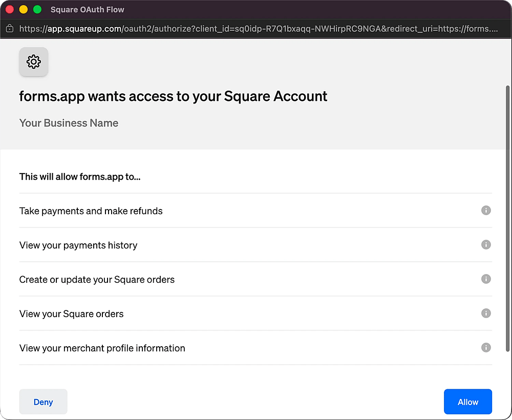Click 'Take payments and make refunds' text

coord(91,211)
